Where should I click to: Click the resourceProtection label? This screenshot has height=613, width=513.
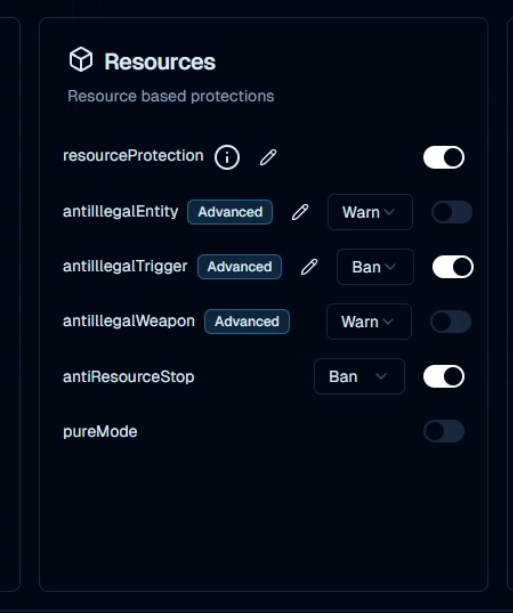133,156
